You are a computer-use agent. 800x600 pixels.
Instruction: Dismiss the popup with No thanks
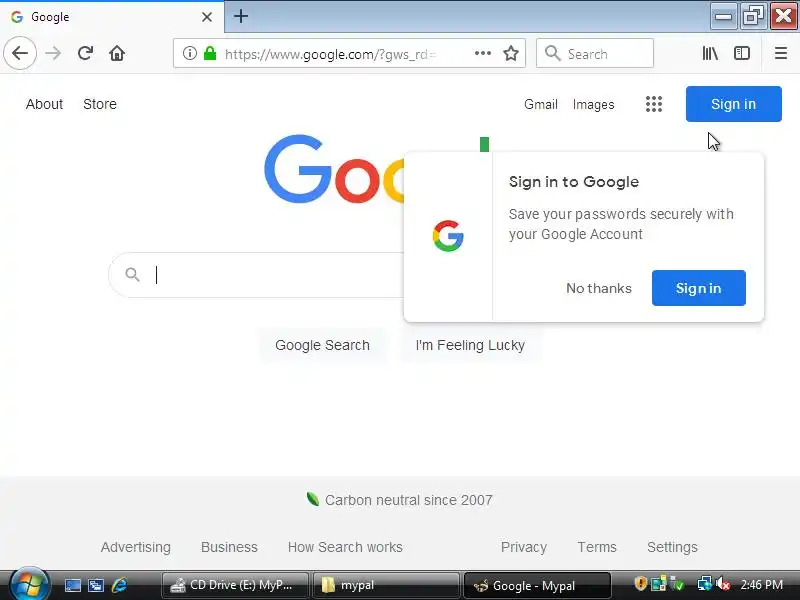click(x=599, y=288)
